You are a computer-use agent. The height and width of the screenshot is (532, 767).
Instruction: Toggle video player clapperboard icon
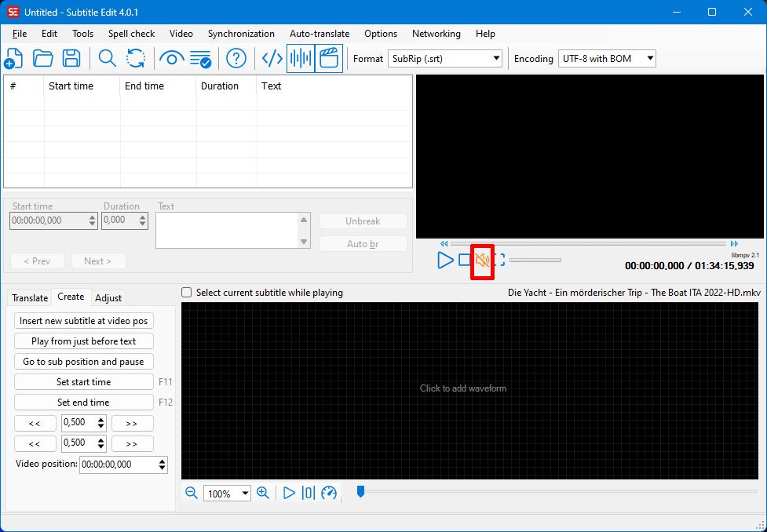coord(329,59)
